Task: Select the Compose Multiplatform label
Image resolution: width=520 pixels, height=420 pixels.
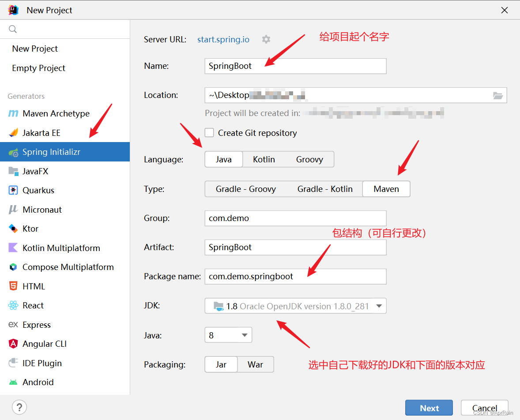Action: [x=68, y=267]
